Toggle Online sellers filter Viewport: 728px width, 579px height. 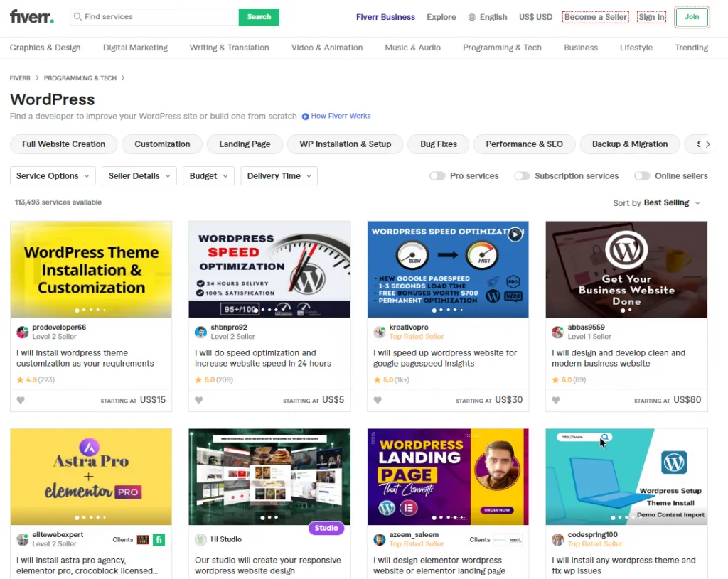pos(642,176)
